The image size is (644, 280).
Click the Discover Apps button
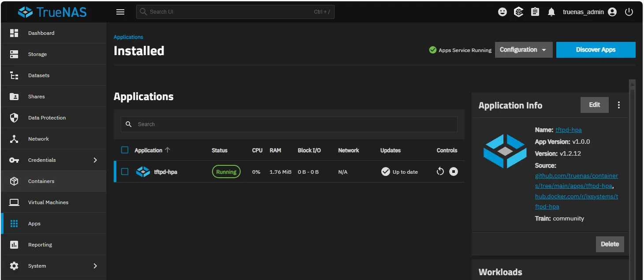596,50
